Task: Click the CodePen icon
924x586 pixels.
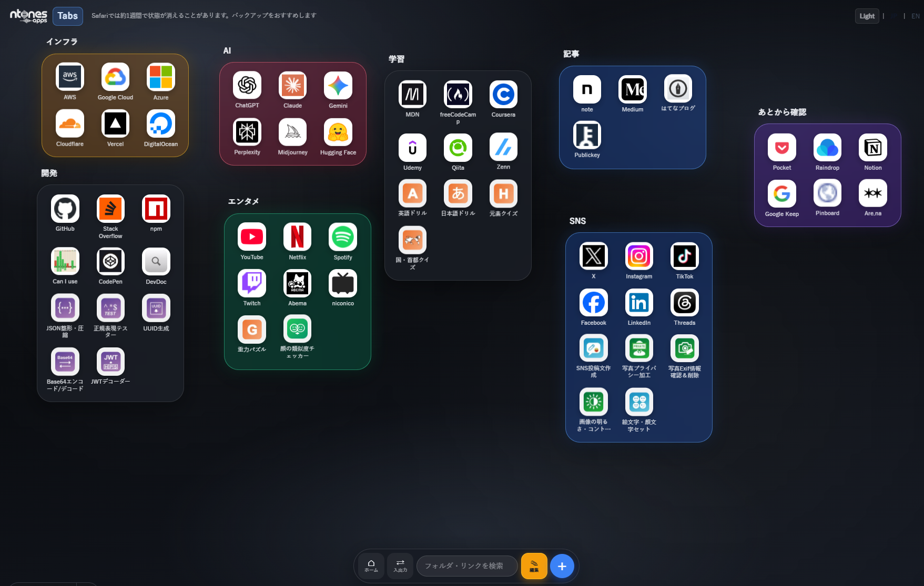Action: [110, 261]
